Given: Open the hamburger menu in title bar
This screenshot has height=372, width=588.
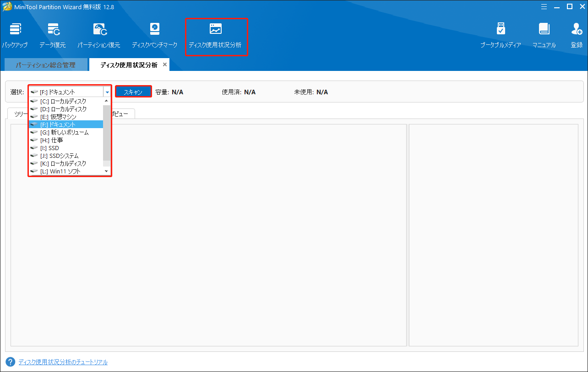Looking at the screenshot, I should click(x=544, y=7).
